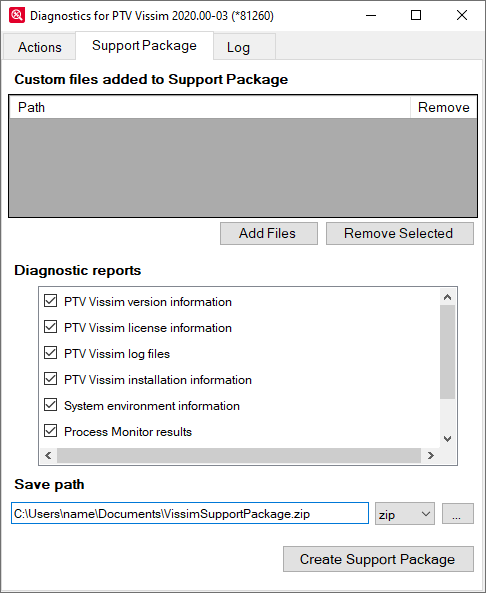Click the PTV Vissim diagnostics app icon

click(17, 16)
